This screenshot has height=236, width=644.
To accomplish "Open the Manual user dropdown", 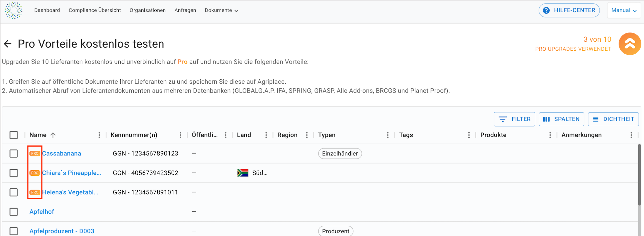I will [x=624, y=10].
